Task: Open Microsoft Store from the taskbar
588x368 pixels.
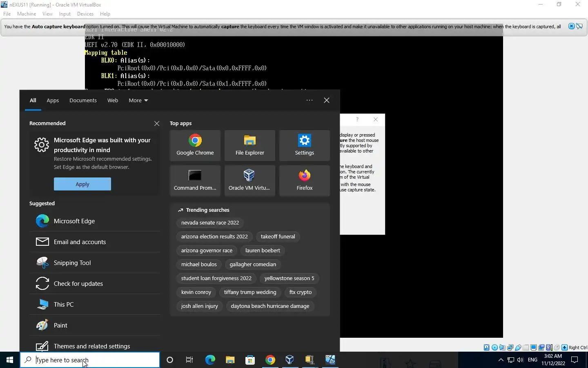Action: 250,360
